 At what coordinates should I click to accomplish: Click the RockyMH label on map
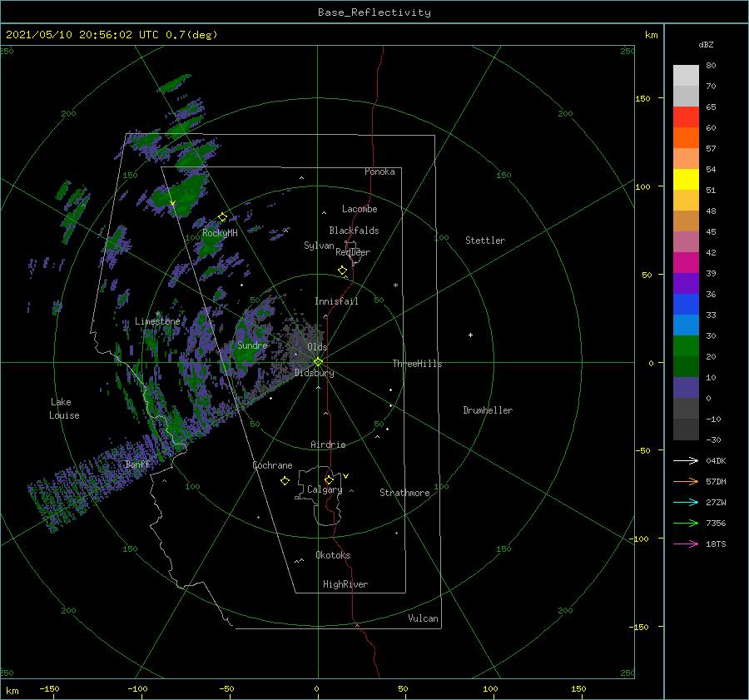(220, 233)
